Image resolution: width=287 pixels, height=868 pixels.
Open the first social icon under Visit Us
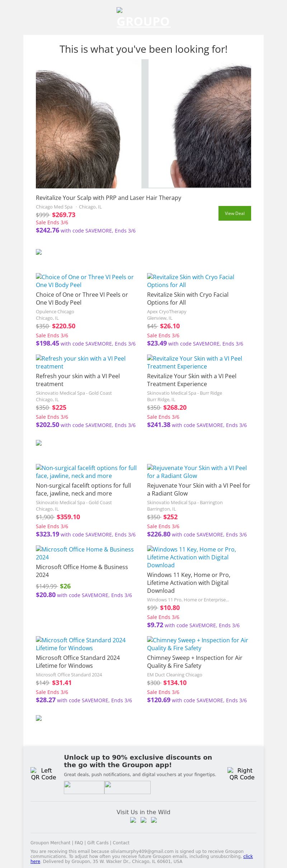[x=133, y=820]
